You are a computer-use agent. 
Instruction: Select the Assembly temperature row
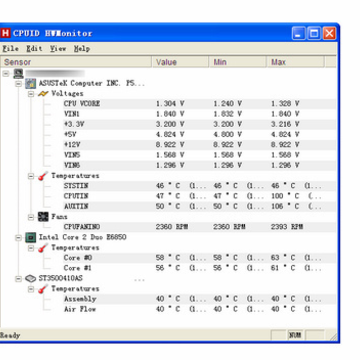(x=199, y=299)
